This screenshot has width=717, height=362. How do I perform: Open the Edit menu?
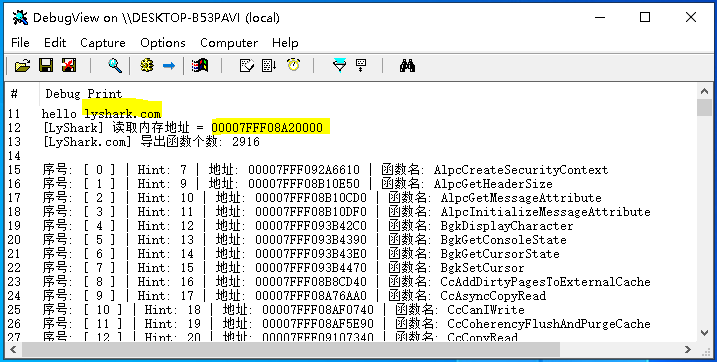click(55, 43)
